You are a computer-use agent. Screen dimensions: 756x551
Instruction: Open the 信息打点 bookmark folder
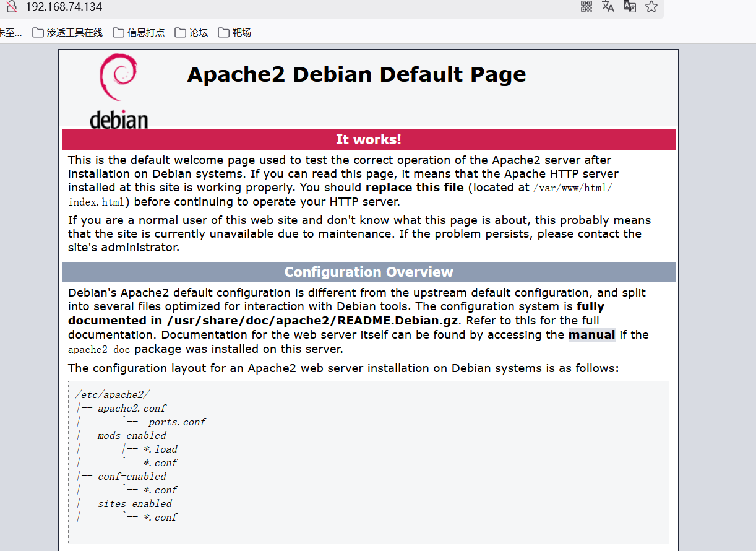(x=139, y=32)
